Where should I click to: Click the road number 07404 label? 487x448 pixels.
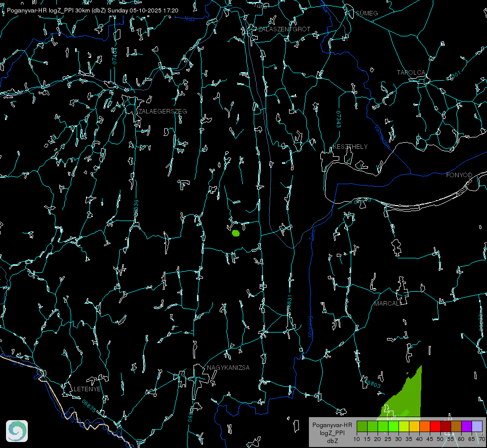(115, 56)
